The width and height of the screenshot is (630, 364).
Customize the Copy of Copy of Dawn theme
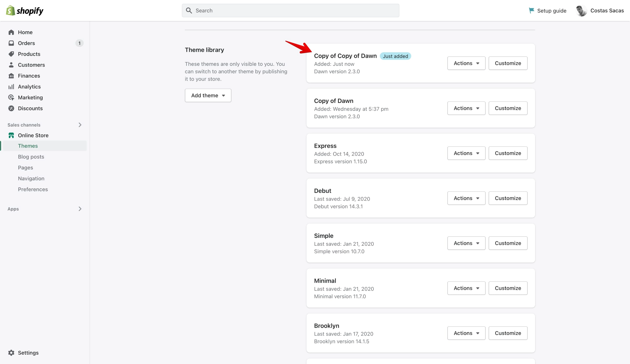(x=508, y=63)
